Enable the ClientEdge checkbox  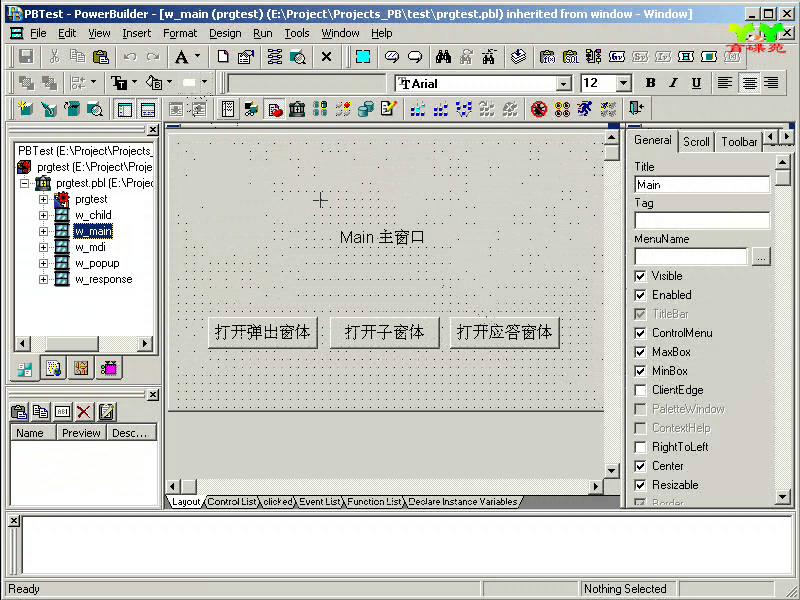pos(640,390)
